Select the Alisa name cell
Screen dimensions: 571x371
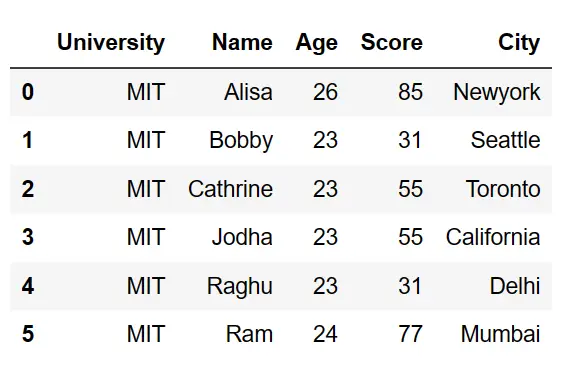[248, 92]
